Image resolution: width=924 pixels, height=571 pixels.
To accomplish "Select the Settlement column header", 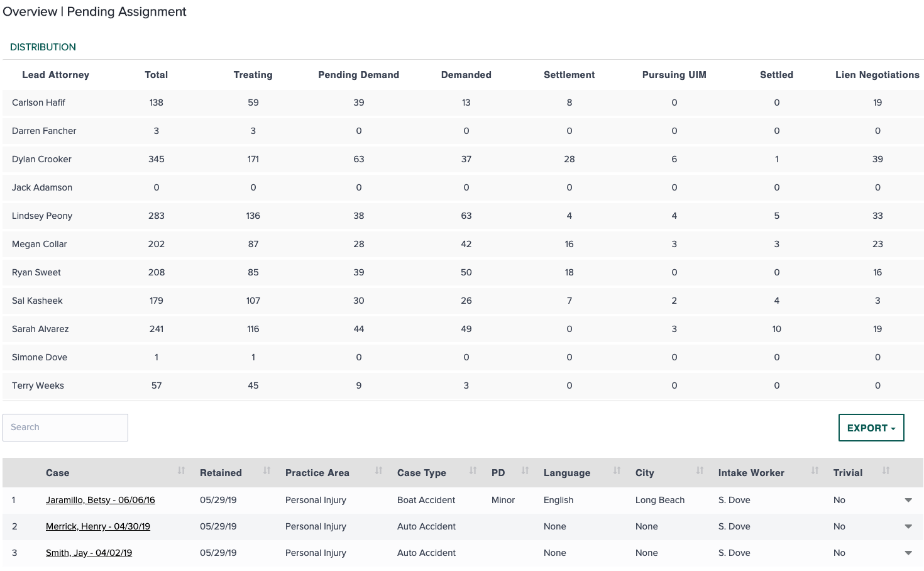I will (x=569, y=75).
